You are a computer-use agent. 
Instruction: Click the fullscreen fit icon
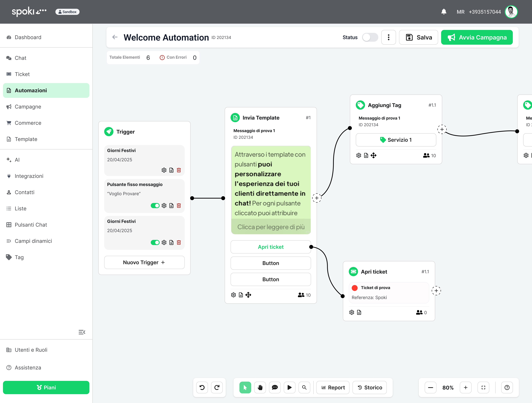(483, 387)
